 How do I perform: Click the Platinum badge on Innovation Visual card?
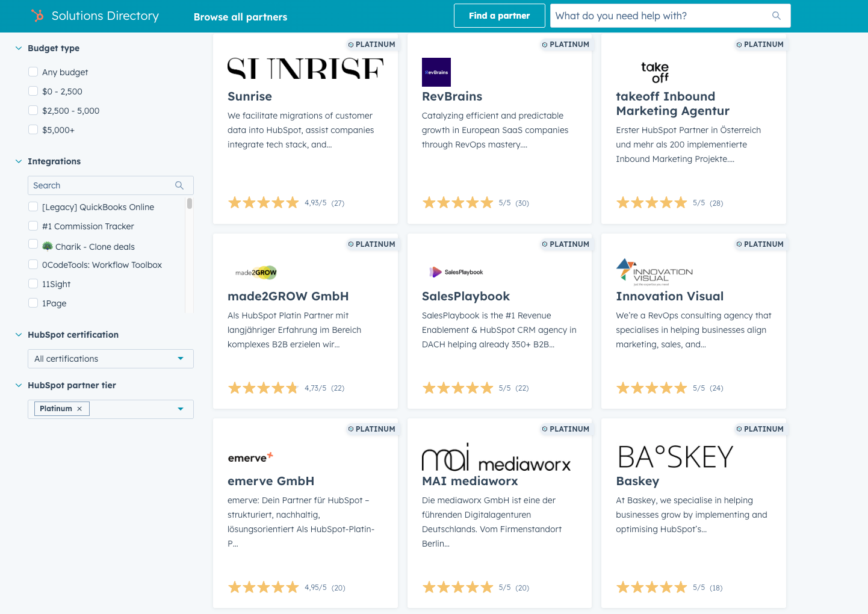point(760,244)
